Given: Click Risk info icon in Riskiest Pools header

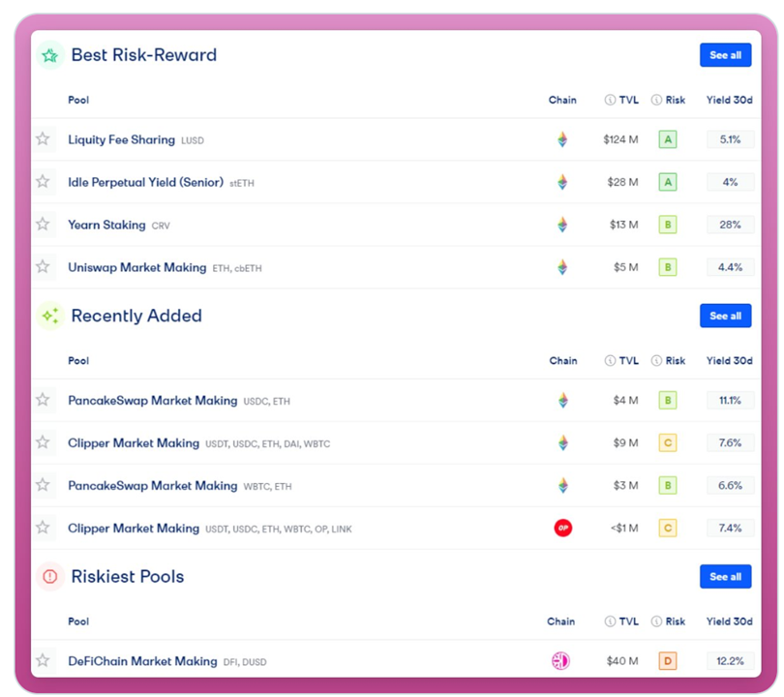Looking at the screenshot, I should pyautogui.click(x=656, y=621).
